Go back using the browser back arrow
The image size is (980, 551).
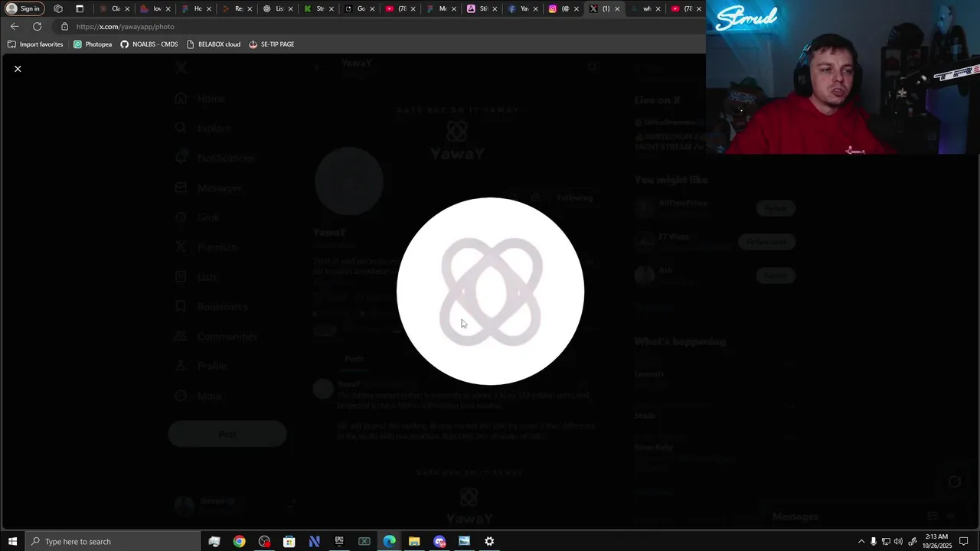15,26
